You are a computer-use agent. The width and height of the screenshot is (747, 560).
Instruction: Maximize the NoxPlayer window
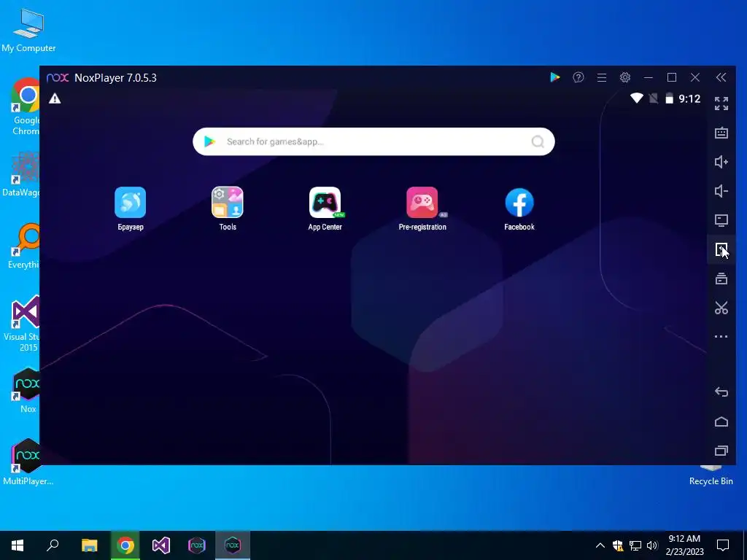pyautogui.click(x=672, y=77)
